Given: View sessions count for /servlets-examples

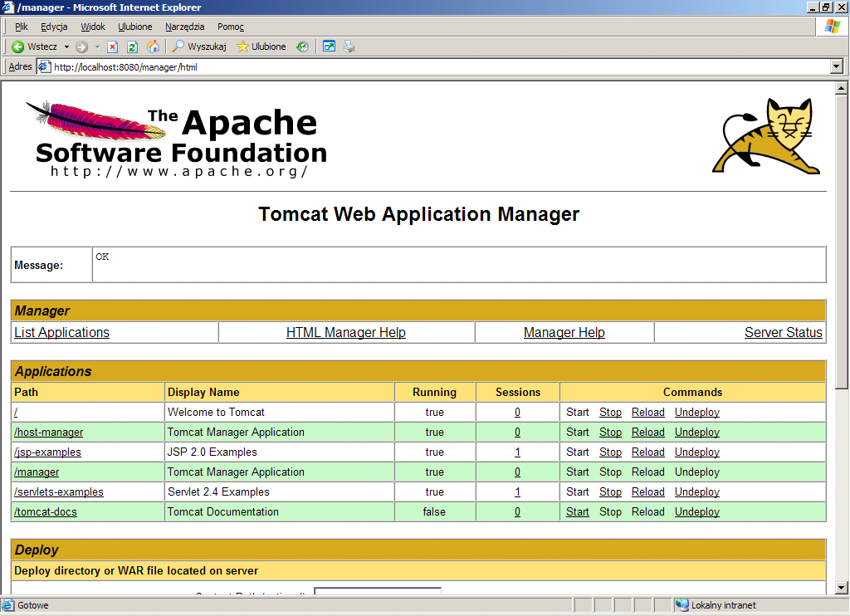Looking at the screenshot, I should click(518, 491).
